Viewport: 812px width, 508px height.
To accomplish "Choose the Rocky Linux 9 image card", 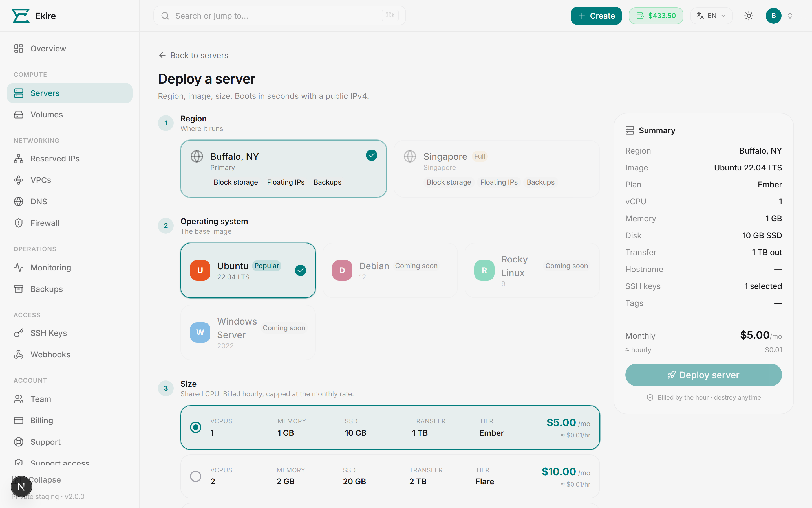I will click(x=532, y=270).
